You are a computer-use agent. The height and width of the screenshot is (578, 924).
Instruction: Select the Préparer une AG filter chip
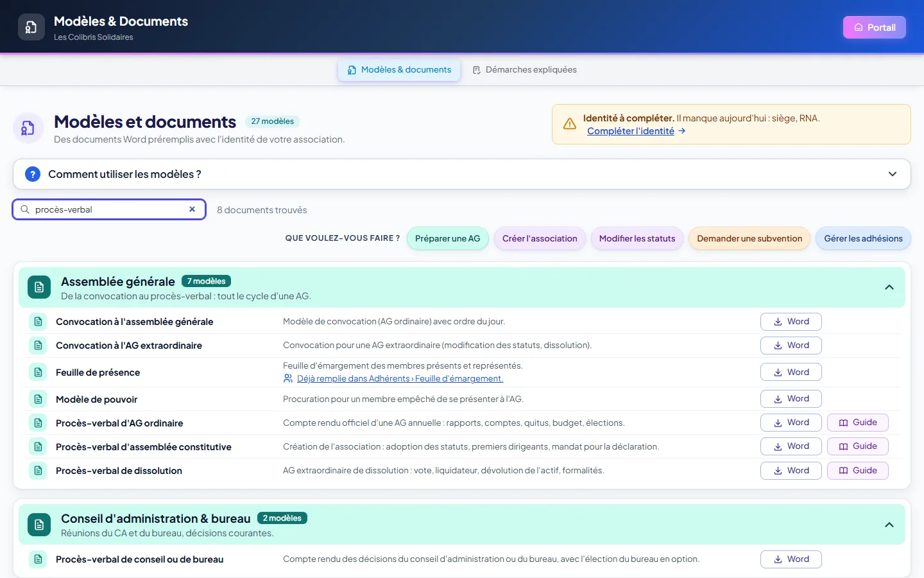pos(448,238)
